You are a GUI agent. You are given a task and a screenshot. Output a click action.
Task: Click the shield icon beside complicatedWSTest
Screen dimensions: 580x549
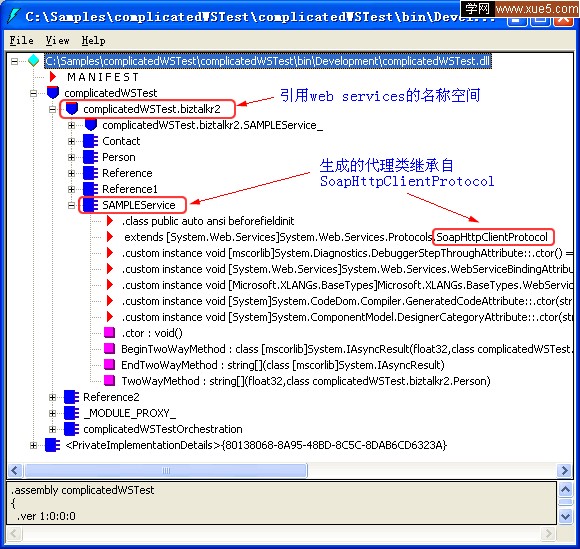(53, 92)
